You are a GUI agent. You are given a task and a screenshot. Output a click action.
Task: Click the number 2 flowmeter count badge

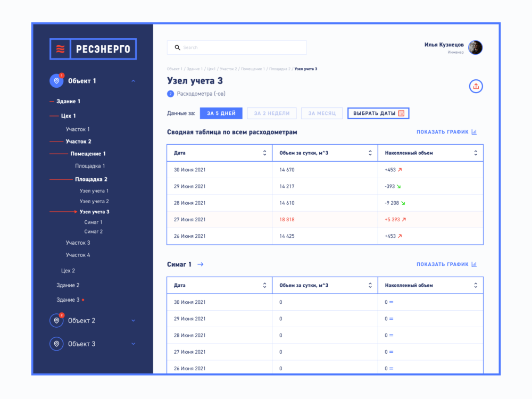click(170, 94)
